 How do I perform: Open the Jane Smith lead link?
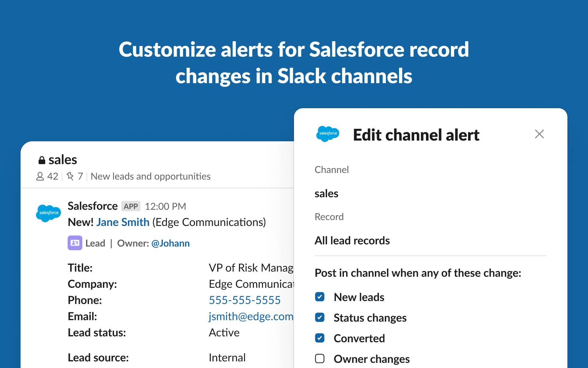pyautogui.click(x=123, y=222)
